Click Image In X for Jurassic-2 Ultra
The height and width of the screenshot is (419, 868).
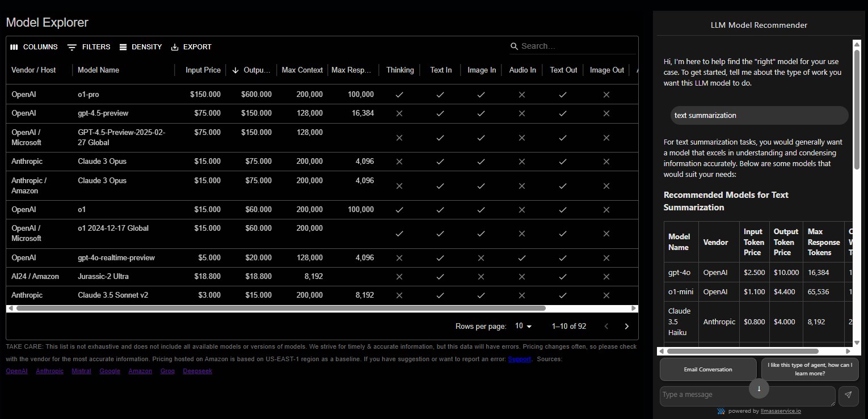click(x=481, y=277)
